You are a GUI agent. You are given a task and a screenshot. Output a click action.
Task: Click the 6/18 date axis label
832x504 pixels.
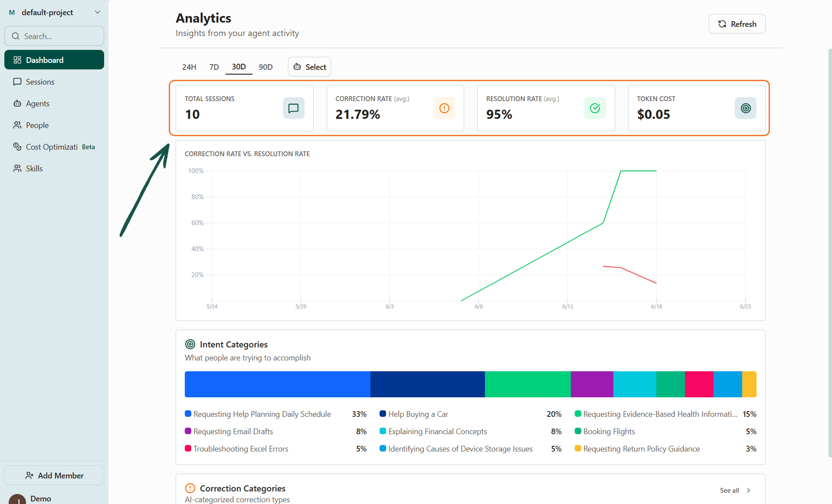(656, 306)
